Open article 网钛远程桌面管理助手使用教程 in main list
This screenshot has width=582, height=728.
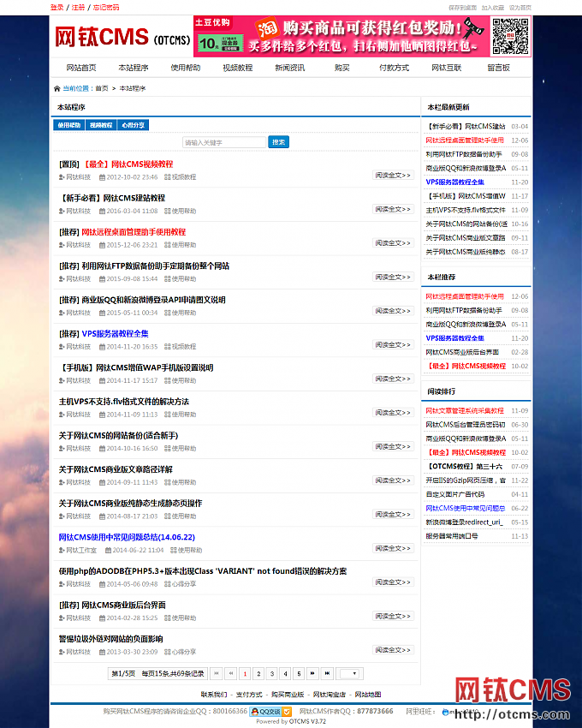(x=133, y=231)
